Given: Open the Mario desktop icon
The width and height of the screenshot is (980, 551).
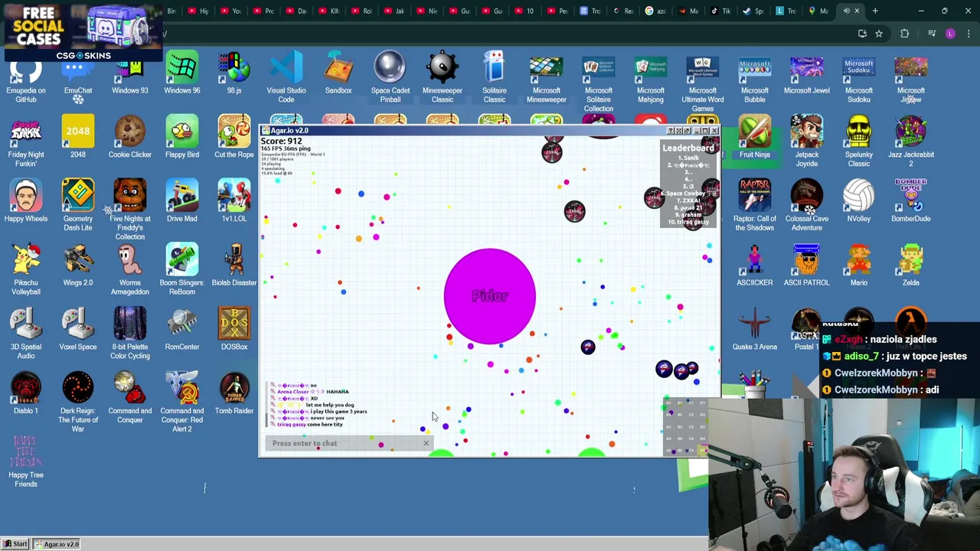Looking at the screenshot, I should coord(859,266).
